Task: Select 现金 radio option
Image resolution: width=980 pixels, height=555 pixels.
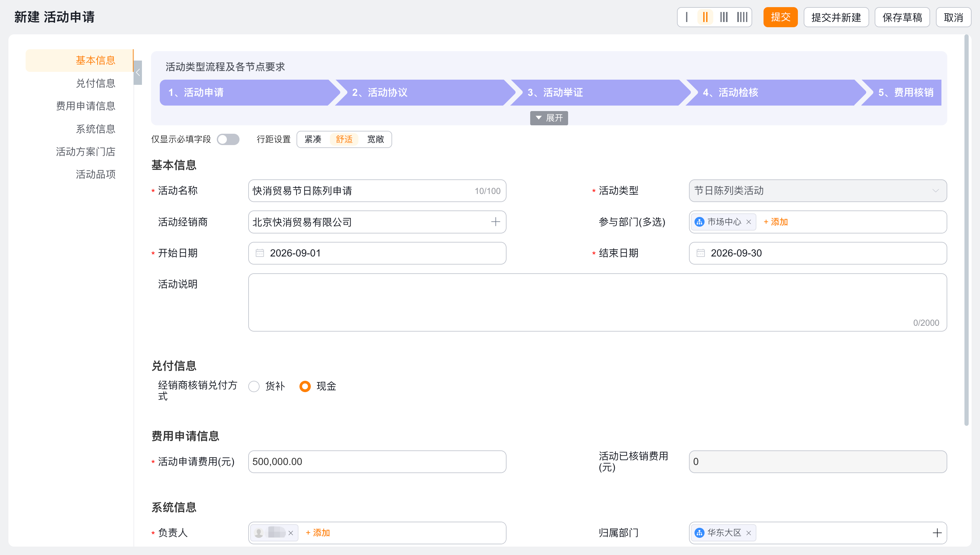Action: pyautogui.click(x=305, y=387)
